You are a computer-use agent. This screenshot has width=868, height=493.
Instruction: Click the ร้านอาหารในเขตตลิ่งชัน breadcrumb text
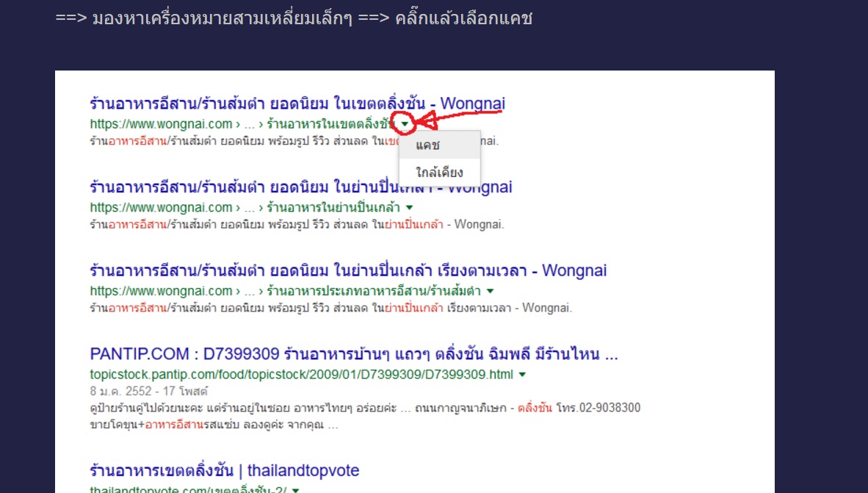point(331,124)
